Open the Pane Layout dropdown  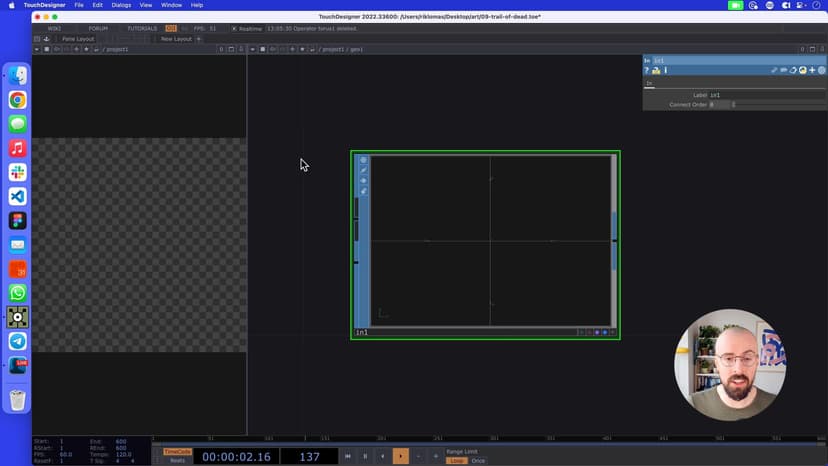[x=77, y=39]
